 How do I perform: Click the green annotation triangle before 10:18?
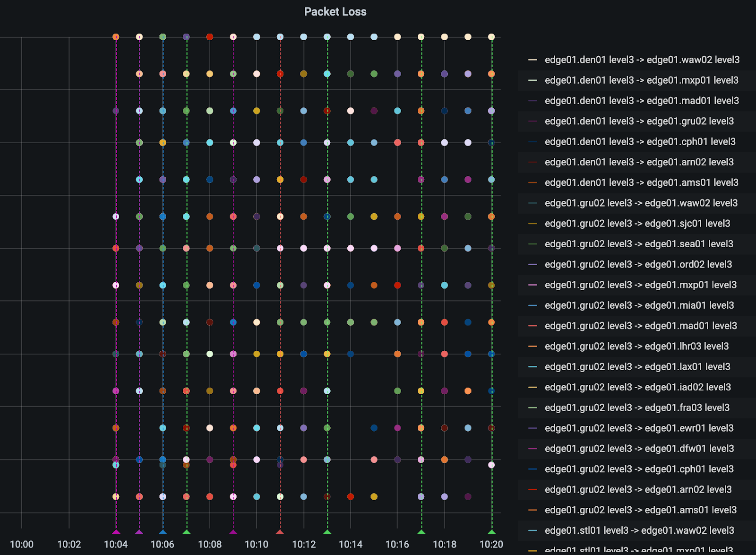[x=421, y=532]
